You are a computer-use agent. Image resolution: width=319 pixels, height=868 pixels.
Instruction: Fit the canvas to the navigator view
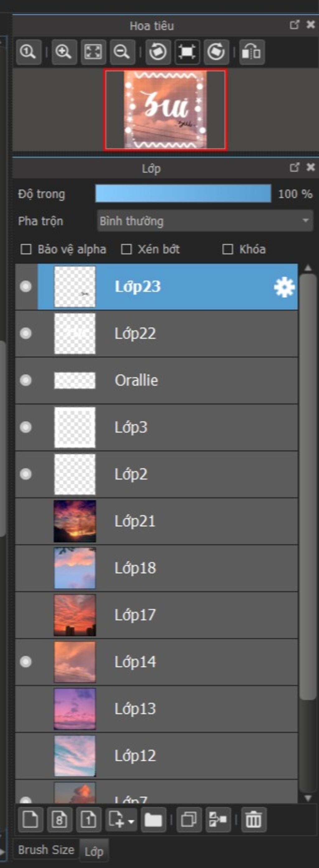tap(93, 52)
